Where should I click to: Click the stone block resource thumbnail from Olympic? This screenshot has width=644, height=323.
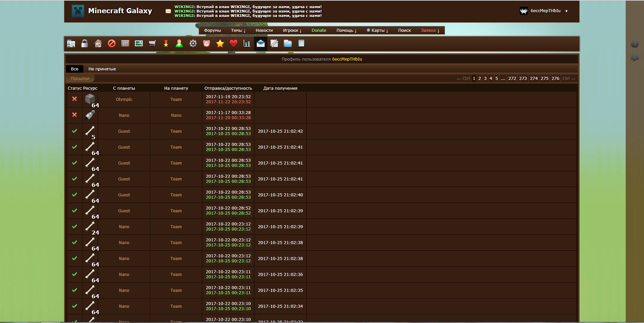[x=90, y=99]
